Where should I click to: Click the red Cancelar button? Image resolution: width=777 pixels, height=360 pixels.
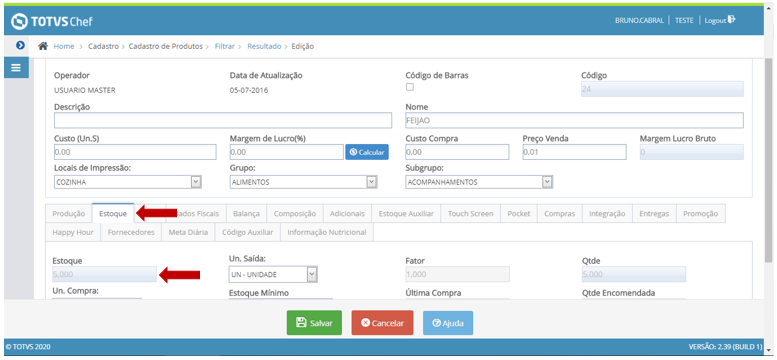coord(382,323)
